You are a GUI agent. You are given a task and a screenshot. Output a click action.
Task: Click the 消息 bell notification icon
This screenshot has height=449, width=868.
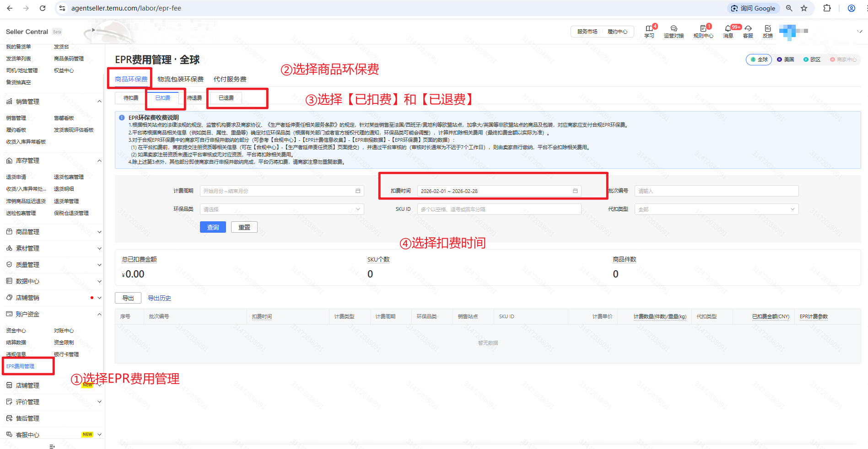pyautogui.click(x=728, y=29)
